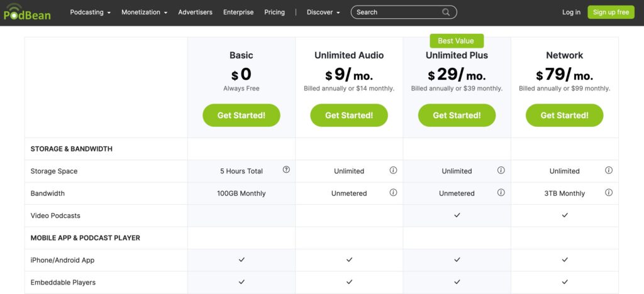Click the Unlimited Audio plan title

(349, 55)
